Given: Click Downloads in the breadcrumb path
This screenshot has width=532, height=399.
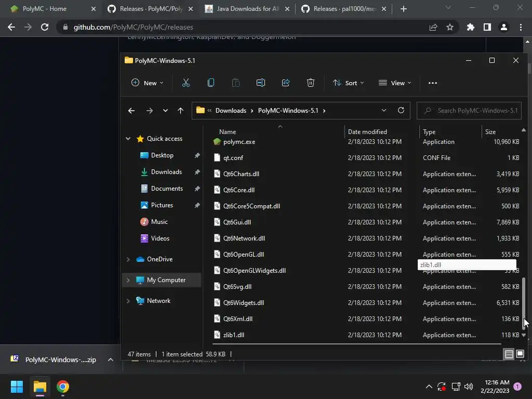Looking at the screenshot, I should pos(231,111).
